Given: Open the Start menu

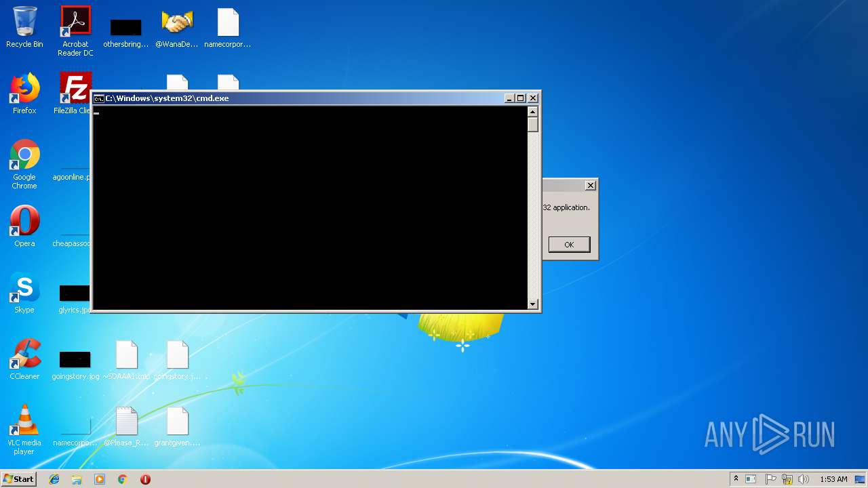Looking at the screenshot, I should tap(18, 479).
